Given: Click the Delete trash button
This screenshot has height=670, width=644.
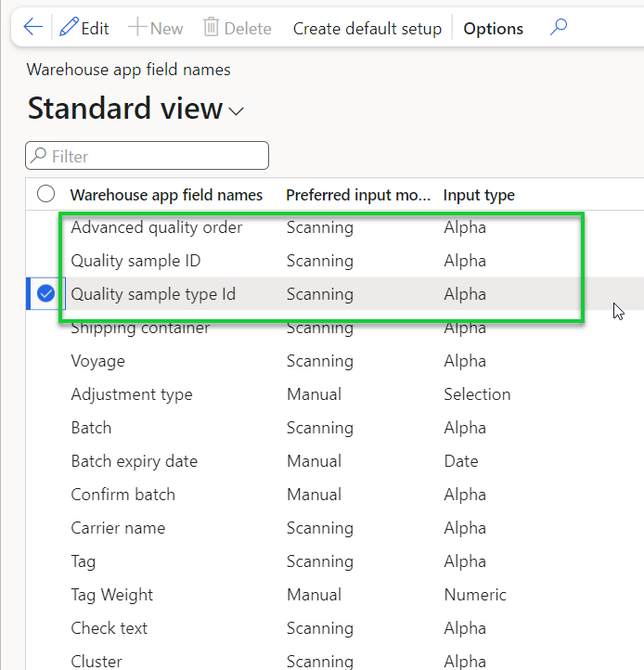Looking at the screenshot, I should pos(238,28).
